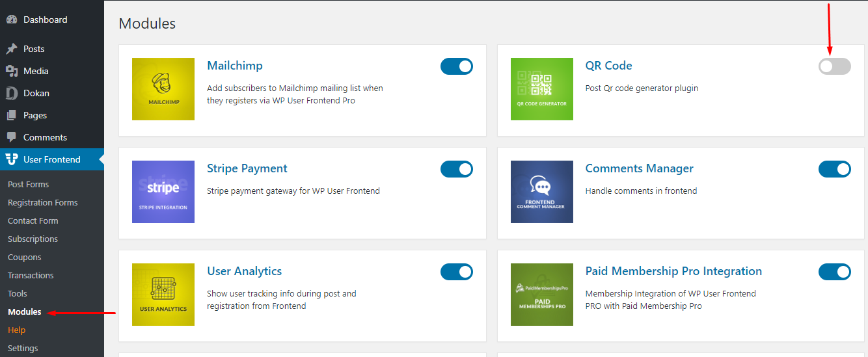Open Tools submenu
Screen dimensions: 868x357
coord(18,294)
